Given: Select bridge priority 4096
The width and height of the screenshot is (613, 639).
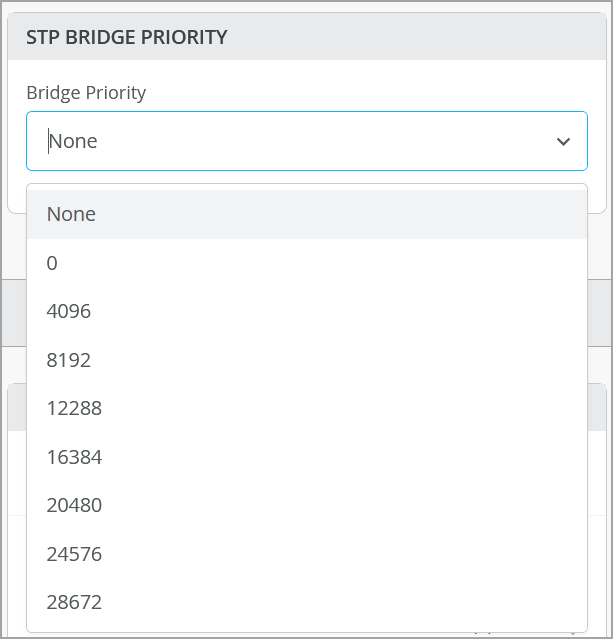Looking at the screenshot, I should click(68, 311).
